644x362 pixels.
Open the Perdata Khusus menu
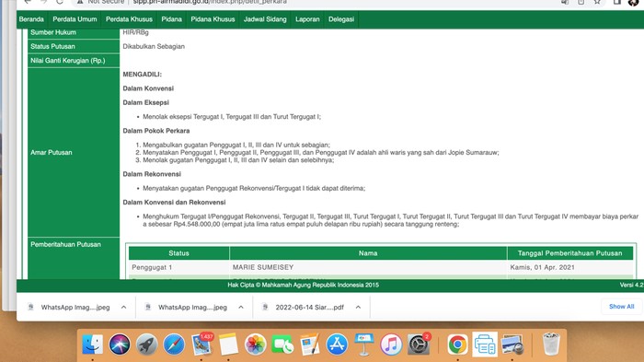pos(129,19)
